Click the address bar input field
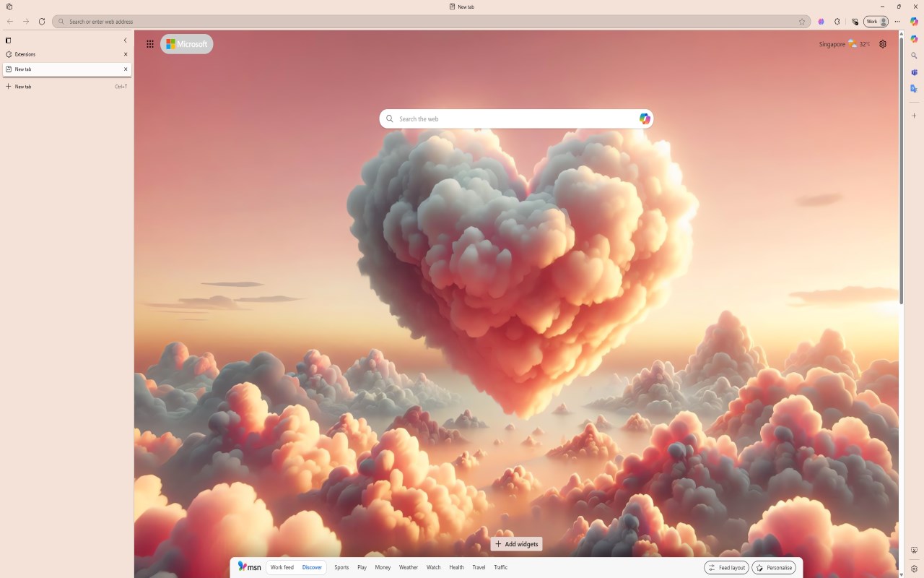924x578 pixels. [431, 22]
